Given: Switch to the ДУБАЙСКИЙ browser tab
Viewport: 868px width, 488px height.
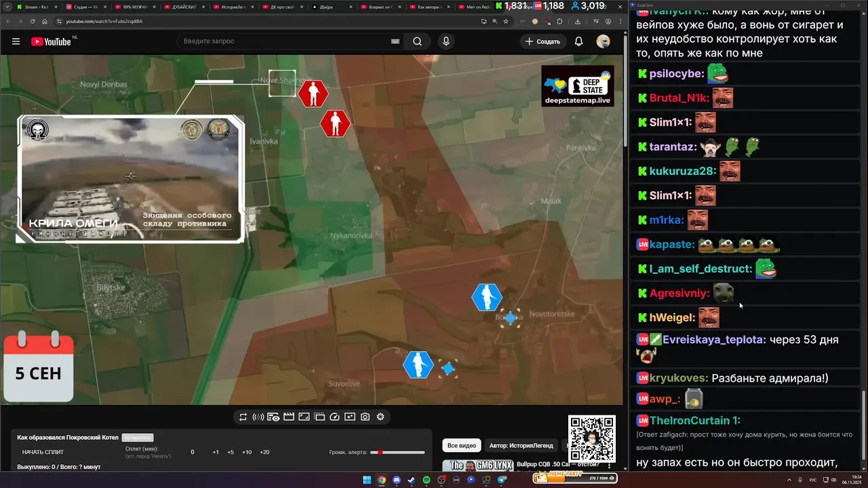Looking at the screenshot, I should tap(184, 7).
